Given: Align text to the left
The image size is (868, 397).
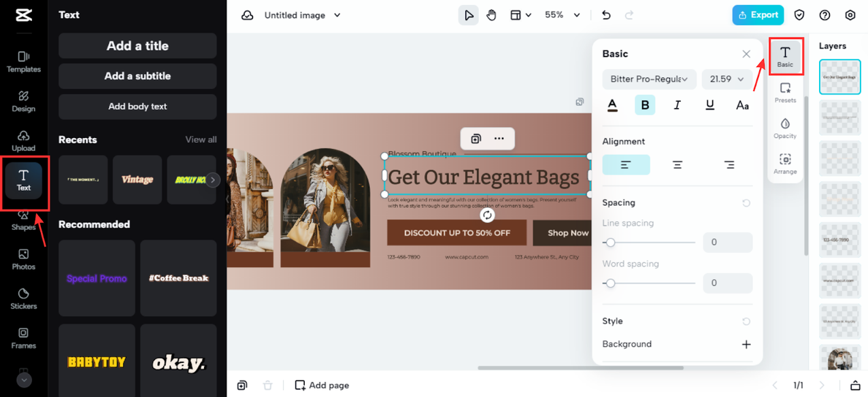Looking at the screenshot, I should [626, 165].
